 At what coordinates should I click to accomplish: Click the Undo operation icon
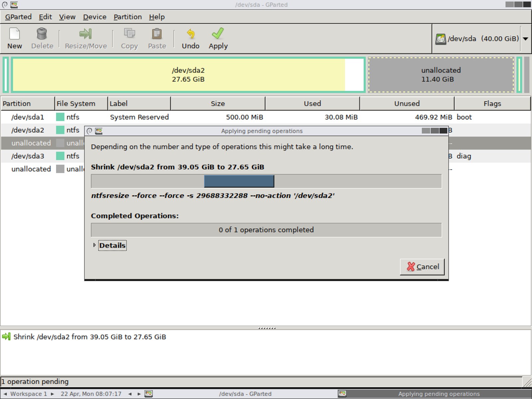pyautogui.click(x=190, y=37)
